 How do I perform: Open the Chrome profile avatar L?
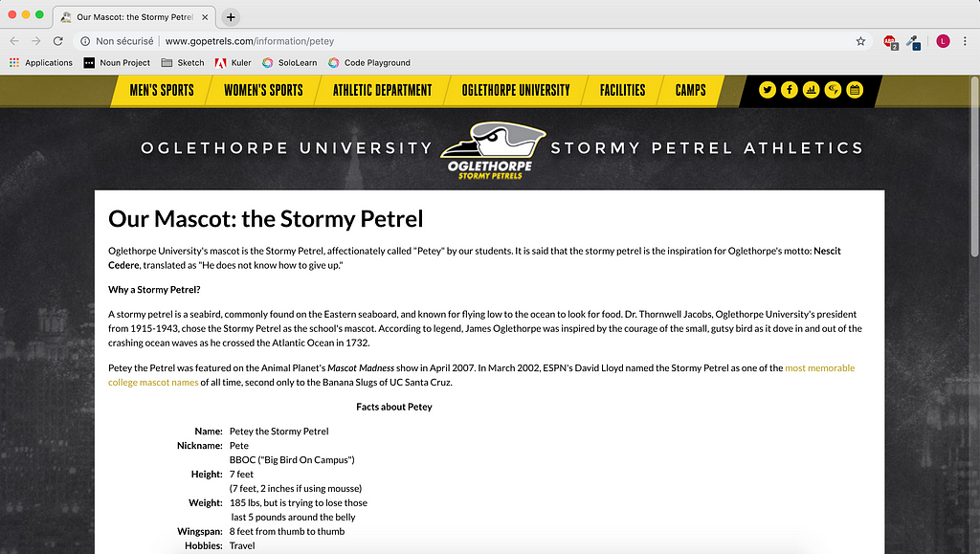[x=943, y=41]
